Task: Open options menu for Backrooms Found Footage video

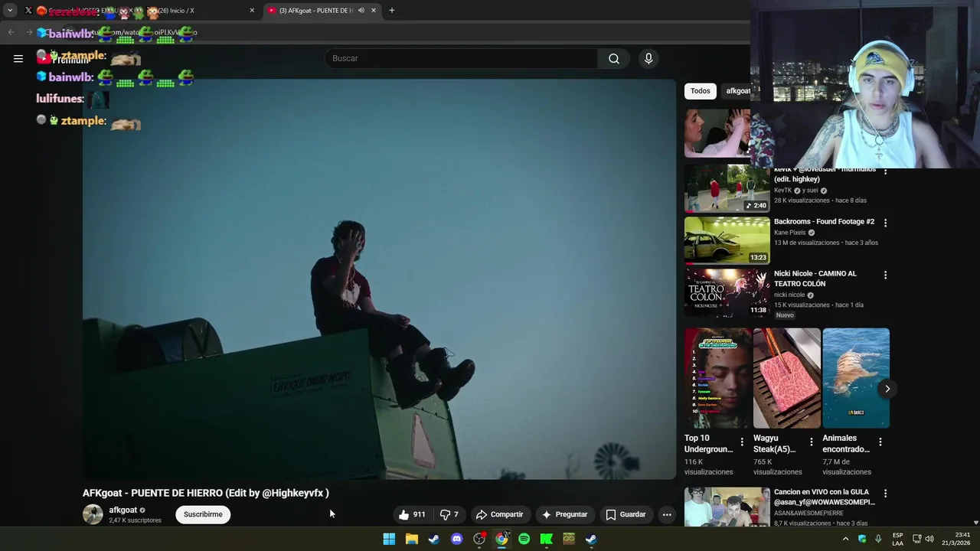Action: click(x=885, y=223)
